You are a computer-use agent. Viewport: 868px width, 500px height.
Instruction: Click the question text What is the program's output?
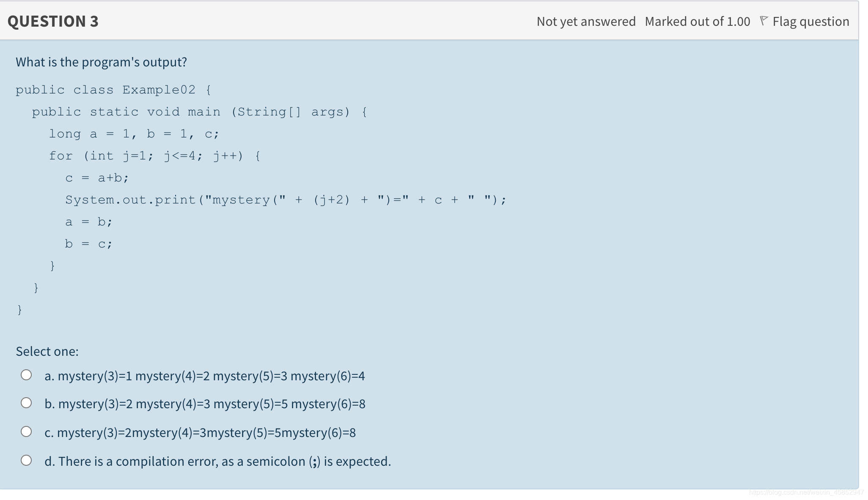[101, 62]
